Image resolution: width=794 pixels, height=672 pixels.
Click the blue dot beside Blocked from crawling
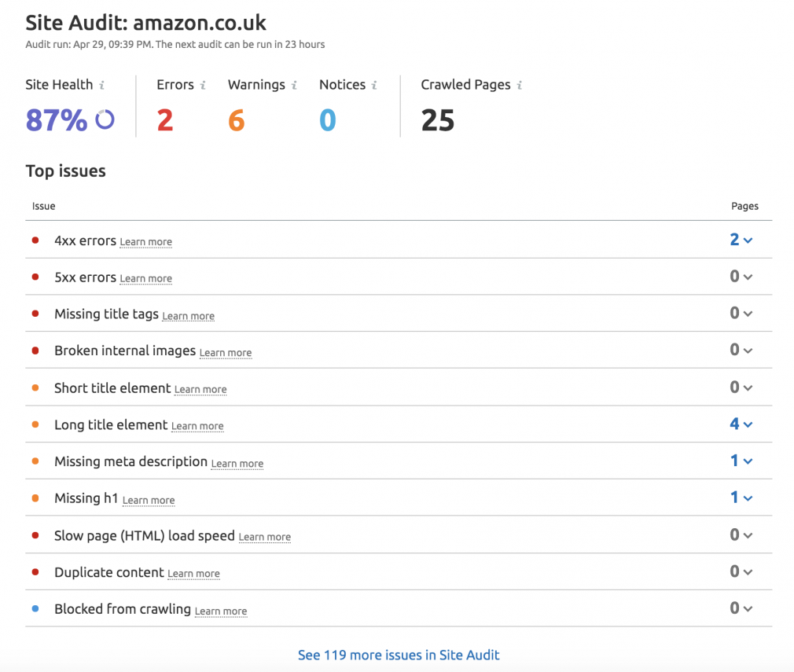35,608
